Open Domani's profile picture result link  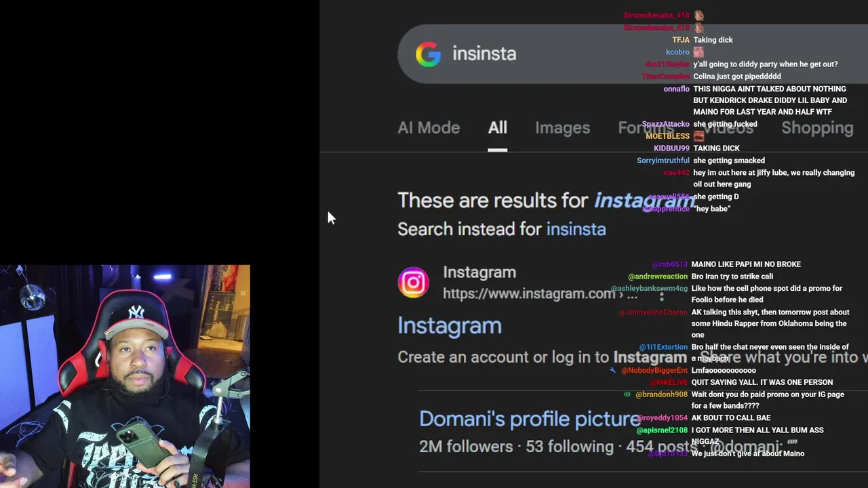click(530, 419)
